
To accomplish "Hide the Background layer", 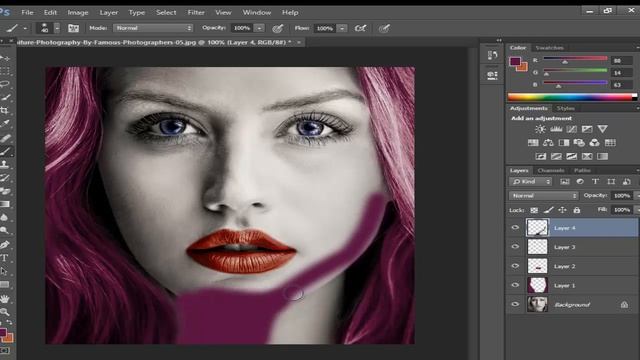I will [515, 304].
